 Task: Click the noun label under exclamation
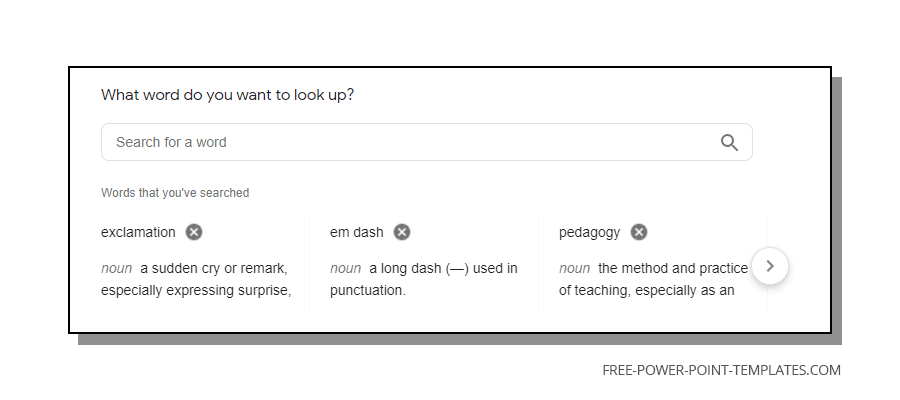[x=116, y=268]
